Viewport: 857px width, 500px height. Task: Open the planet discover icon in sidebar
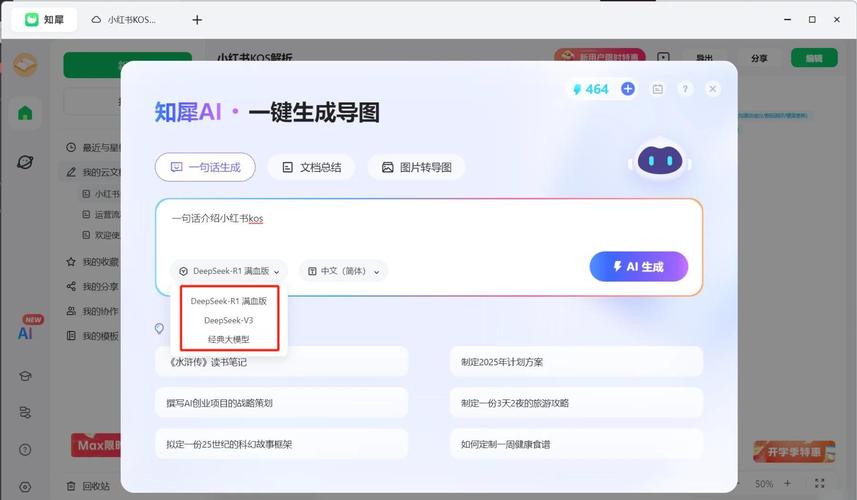(25, 162)
